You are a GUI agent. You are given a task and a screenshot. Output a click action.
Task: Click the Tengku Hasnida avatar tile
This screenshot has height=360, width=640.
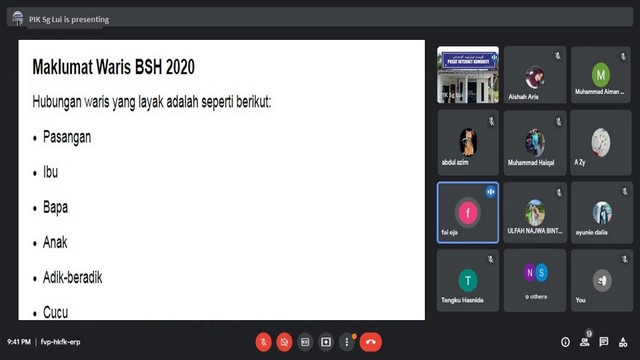[x=468, y=280]
